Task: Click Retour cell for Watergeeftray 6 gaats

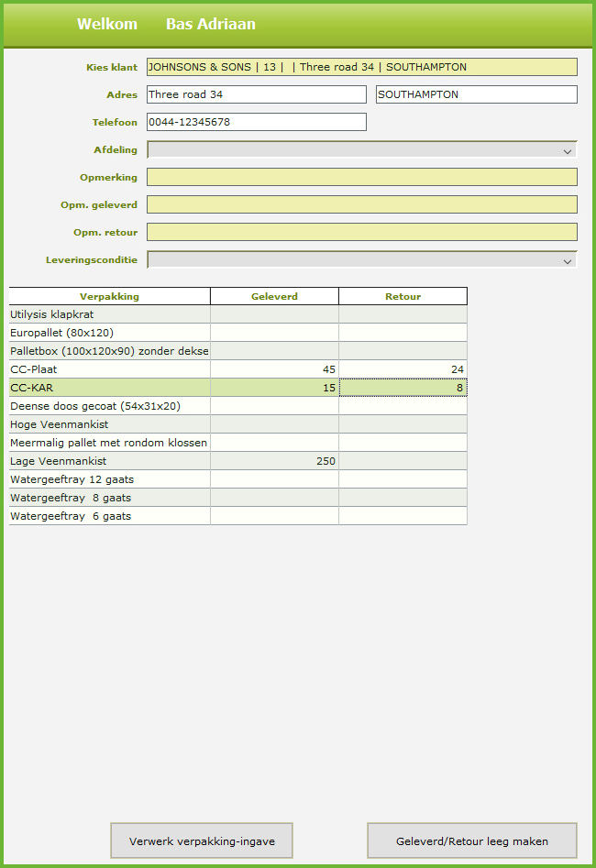Action: point(403,515)
